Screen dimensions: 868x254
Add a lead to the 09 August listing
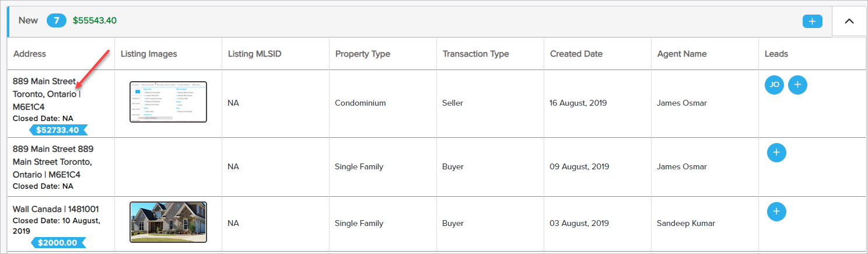(x=776, y=152)
